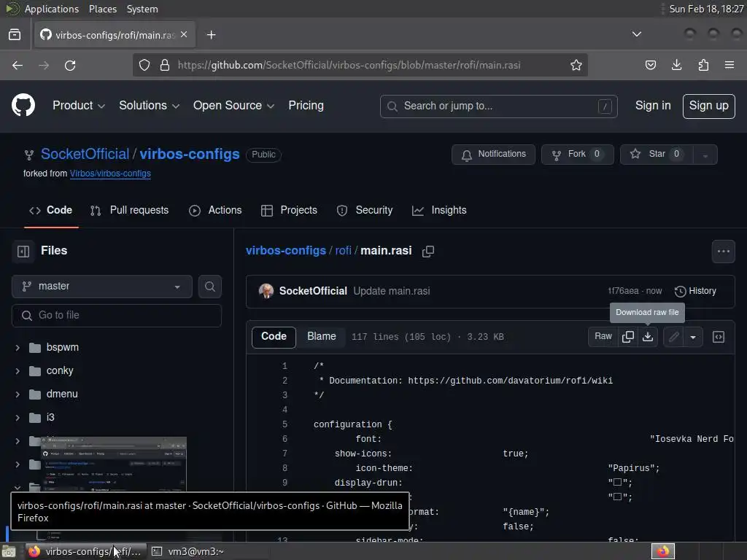This screenshot has width=747, height=560.
Task: Go back using the browser back arrow
Action: pyautogui.click(x=18, y=65)
